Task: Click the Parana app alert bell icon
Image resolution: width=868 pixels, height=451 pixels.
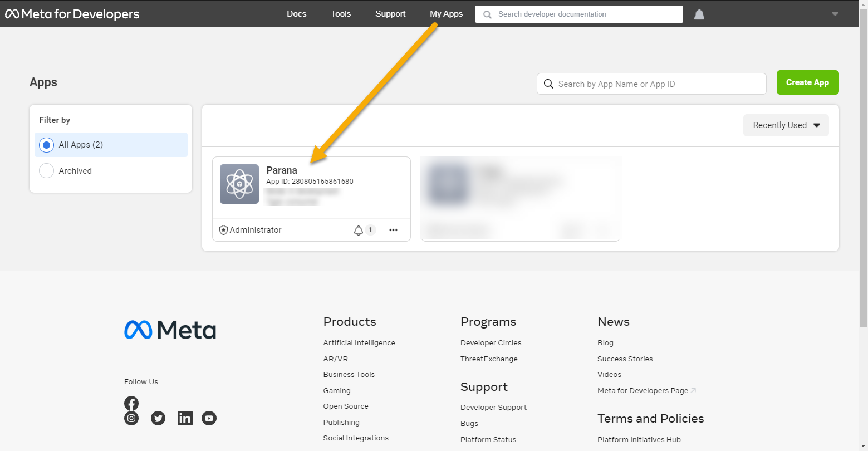Action: pyautogui.click(x=359, y=230)
